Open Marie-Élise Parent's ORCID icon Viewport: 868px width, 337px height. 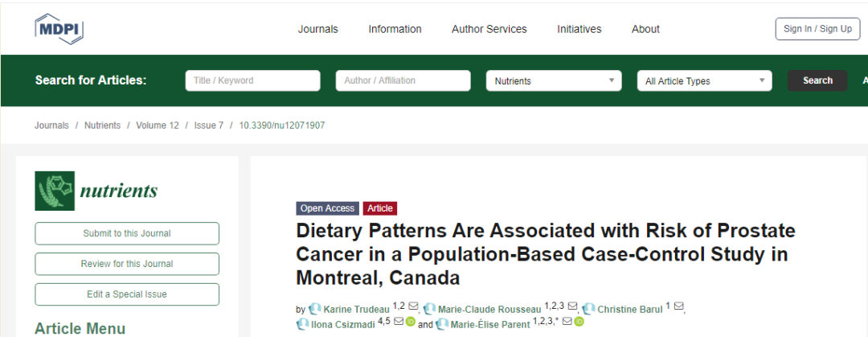click(x=579, y=321)
